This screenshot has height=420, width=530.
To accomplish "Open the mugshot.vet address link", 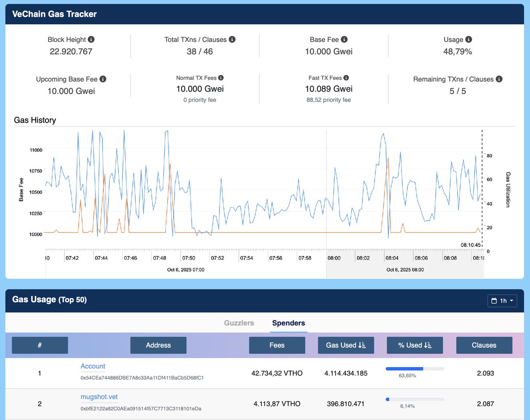I will [99, 397].
